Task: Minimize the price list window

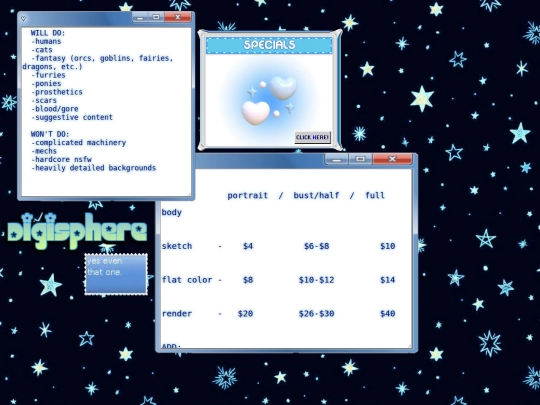Action: tap(336, 159)
